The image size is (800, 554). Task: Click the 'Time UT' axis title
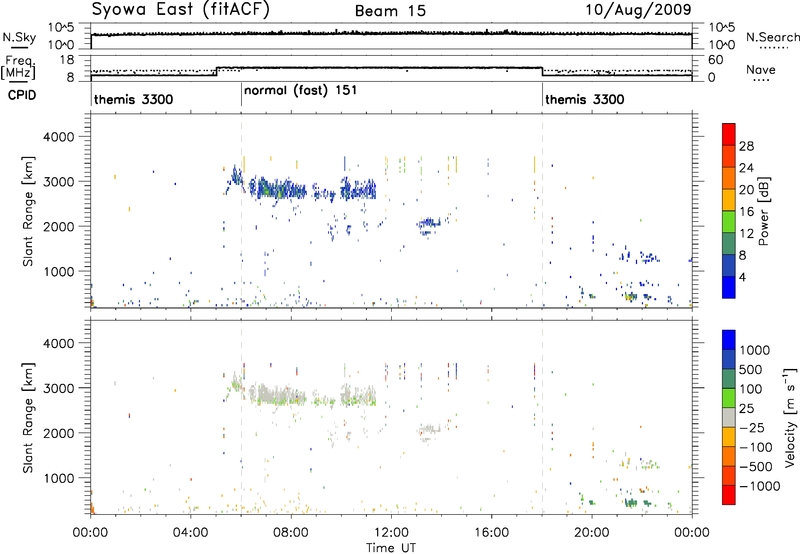[391, 547]
